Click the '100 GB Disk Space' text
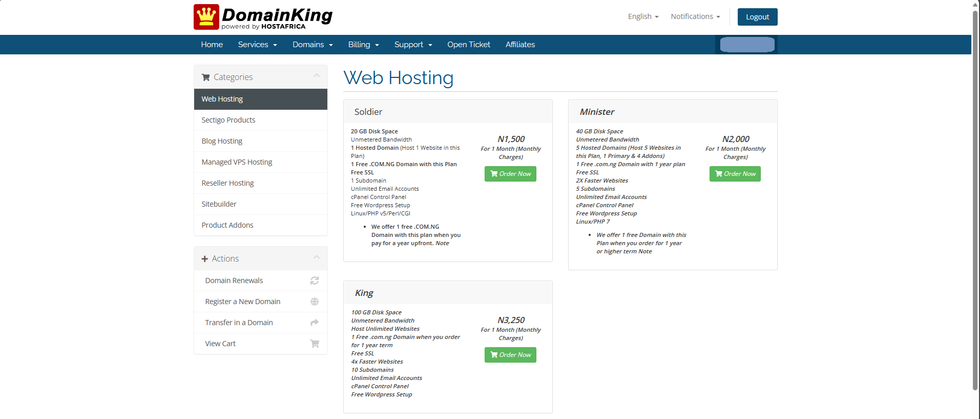 pos(377,312)
